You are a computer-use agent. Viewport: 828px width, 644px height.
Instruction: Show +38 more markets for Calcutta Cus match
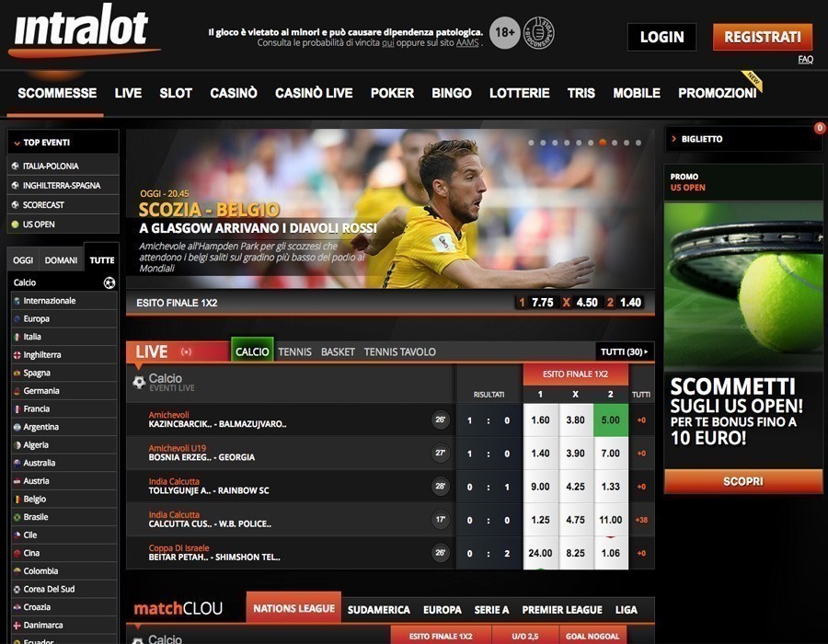point(641,520)
